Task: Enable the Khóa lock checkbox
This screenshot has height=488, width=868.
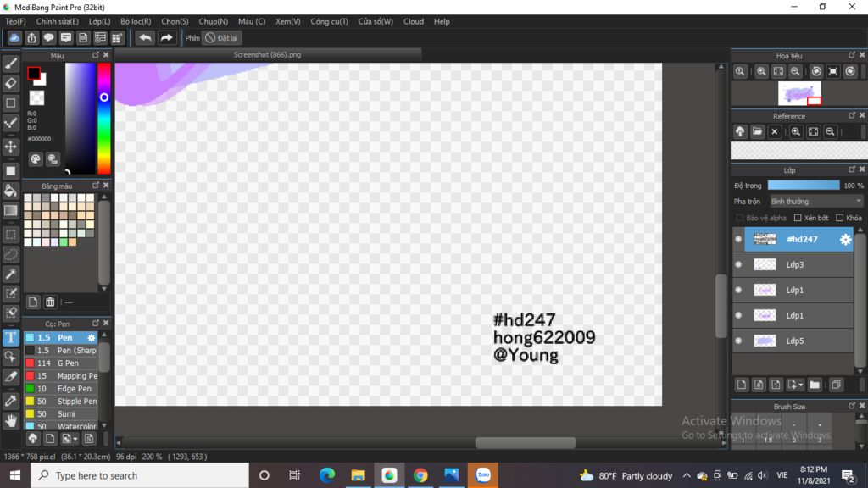Action: click(x=840, y=218)
